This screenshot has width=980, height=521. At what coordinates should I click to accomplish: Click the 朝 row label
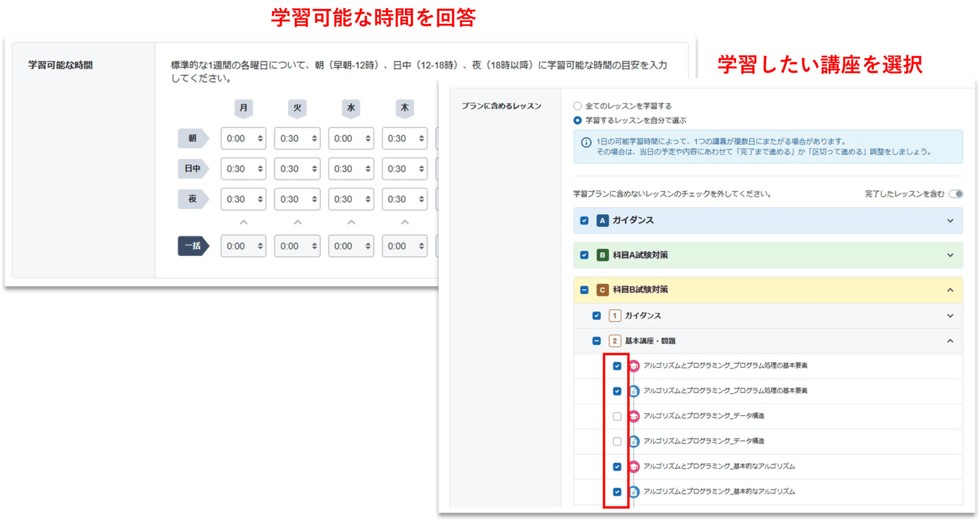pos(192,138)
